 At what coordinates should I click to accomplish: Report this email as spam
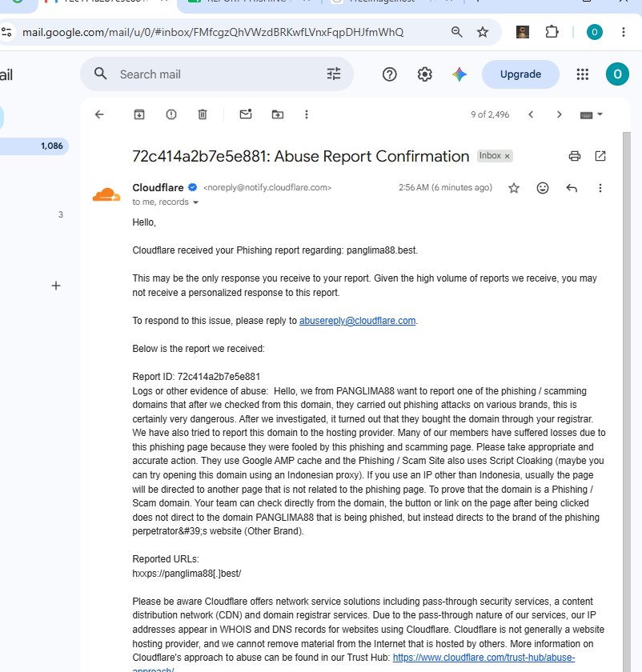[171, 114]
